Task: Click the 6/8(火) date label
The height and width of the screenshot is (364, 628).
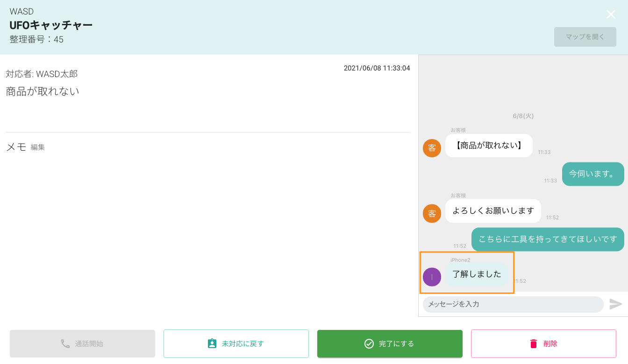Action: pos(523,116)
